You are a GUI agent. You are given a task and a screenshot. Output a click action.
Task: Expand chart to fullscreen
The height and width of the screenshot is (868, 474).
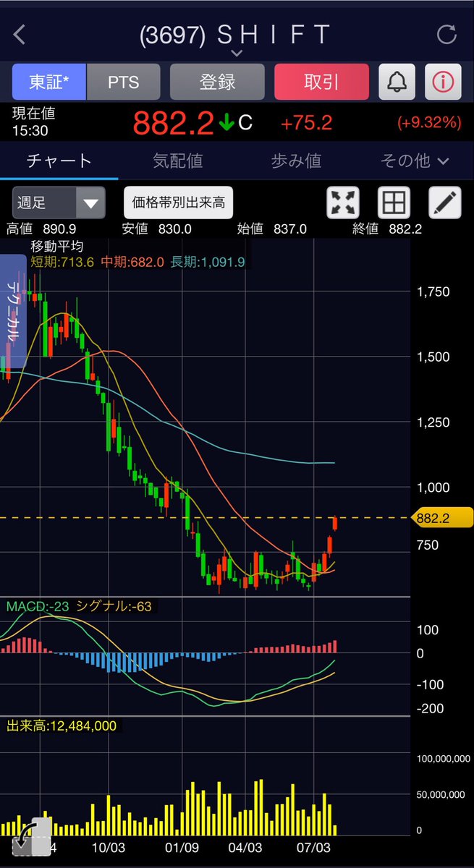(x=344, y=203)
